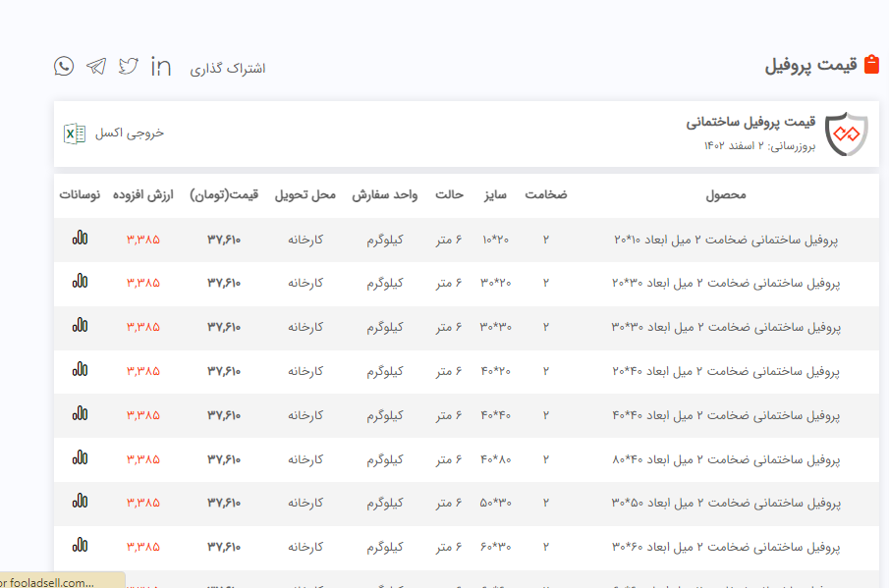The width and height of the screenshot is (889, 588).
Task: Open the product link for 40*80 profile
Action: pos(726,459)
